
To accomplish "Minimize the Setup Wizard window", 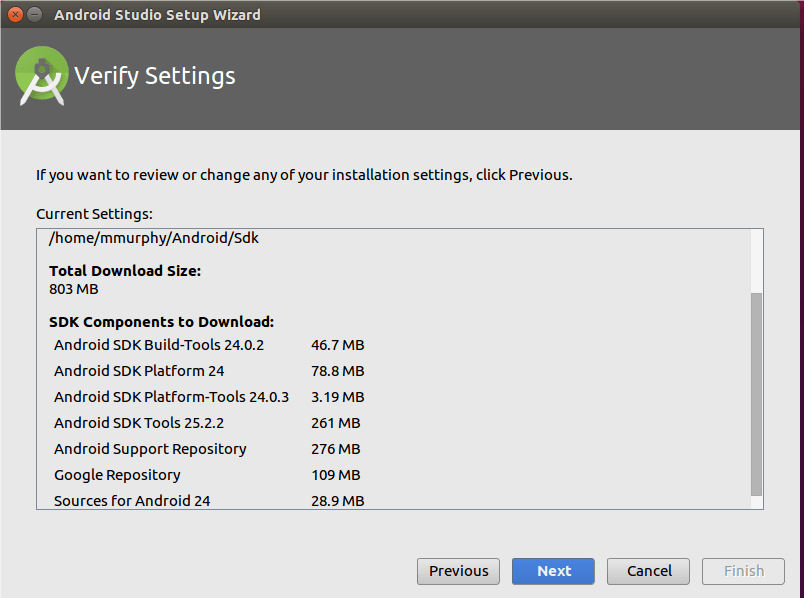I will click(35, 15).
